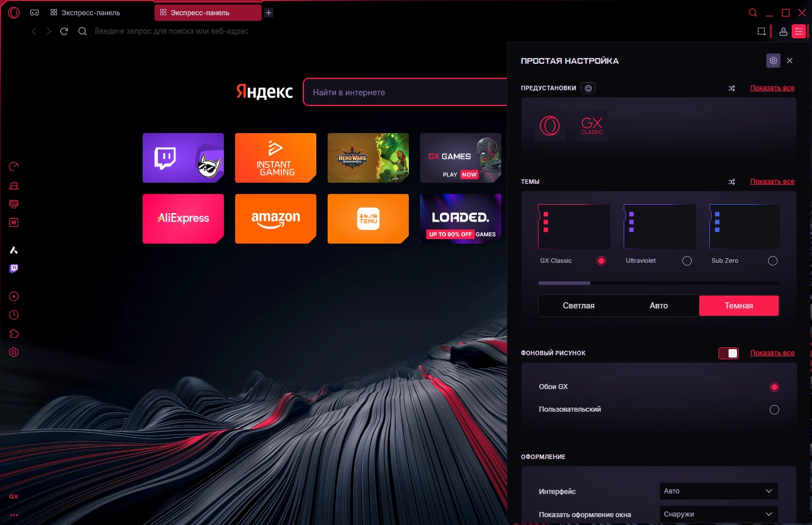The image size is (812, 525).
Task: Close the Easy Setup panel
Action: coord(789,60)
